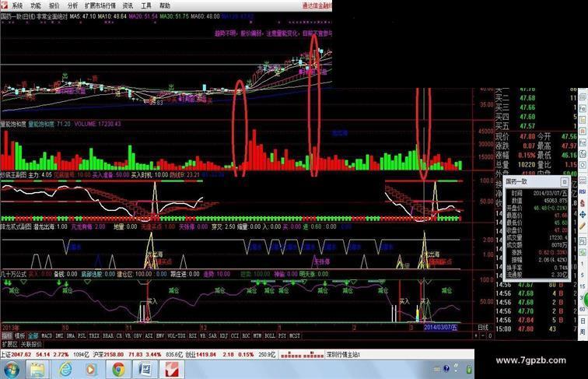The image size is (588, 379).
Task: Switch to the SAR indicator
Action: [x=212, y=336]
